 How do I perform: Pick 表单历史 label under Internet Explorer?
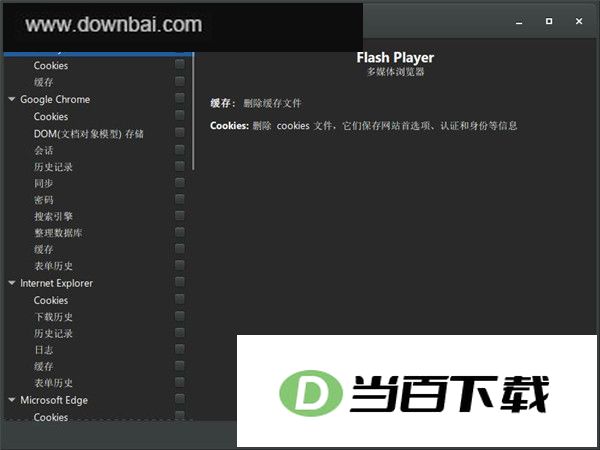[x=53, y=383]
